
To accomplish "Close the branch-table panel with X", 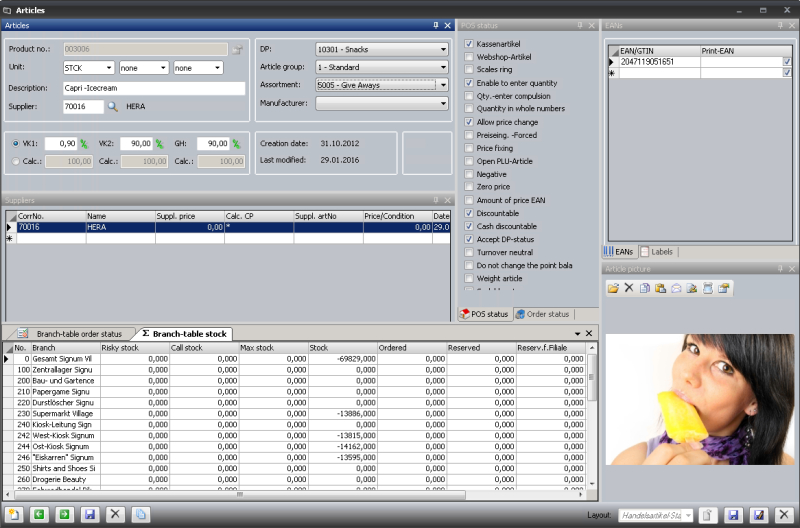I will [589, 334].
